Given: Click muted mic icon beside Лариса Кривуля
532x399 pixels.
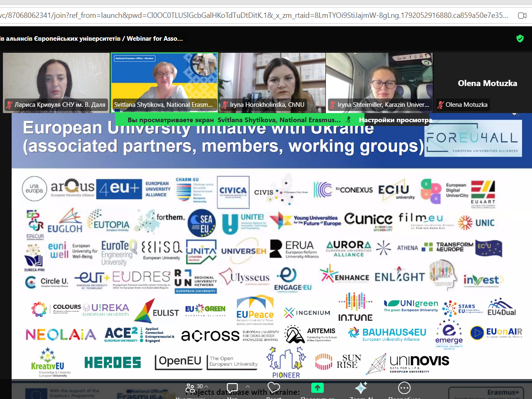Looking at the screenshot, I should (x=9, y=105).
